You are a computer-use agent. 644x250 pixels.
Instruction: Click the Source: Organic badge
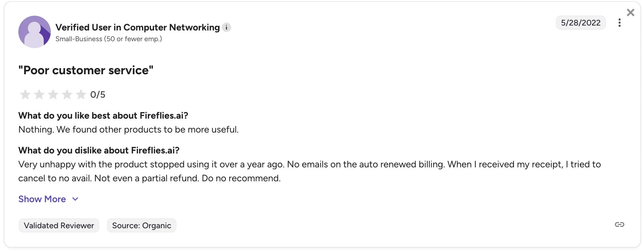(141, 225)
